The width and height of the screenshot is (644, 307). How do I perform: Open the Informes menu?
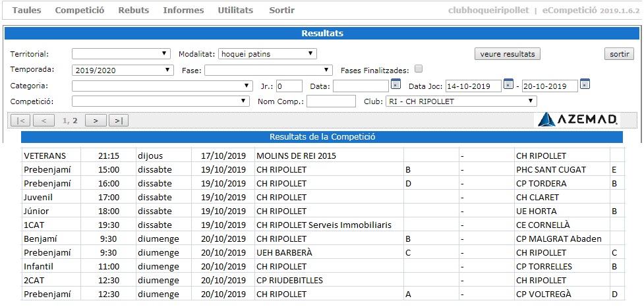coord(184,11)
